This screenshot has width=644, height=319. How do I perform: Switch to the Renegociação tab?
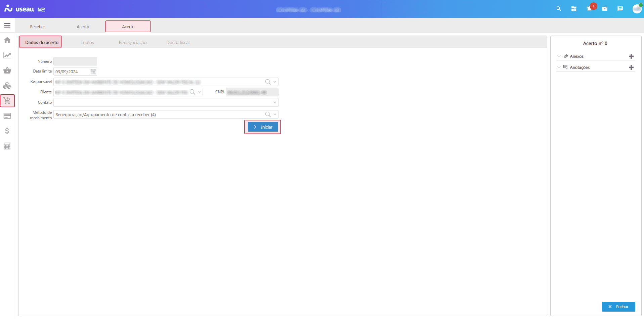click(133, 42)
